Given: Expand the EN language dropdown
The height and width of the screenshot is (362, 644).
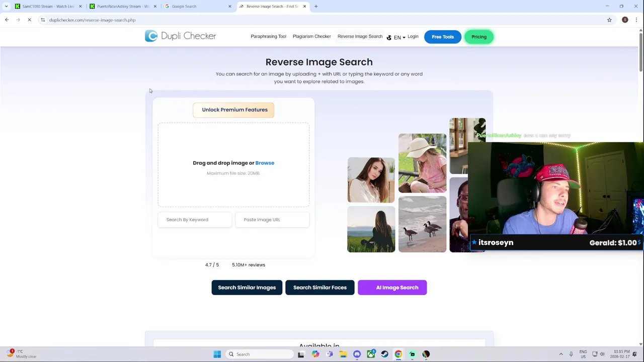Looking at the screenshot, I should (x=396, y=37).
